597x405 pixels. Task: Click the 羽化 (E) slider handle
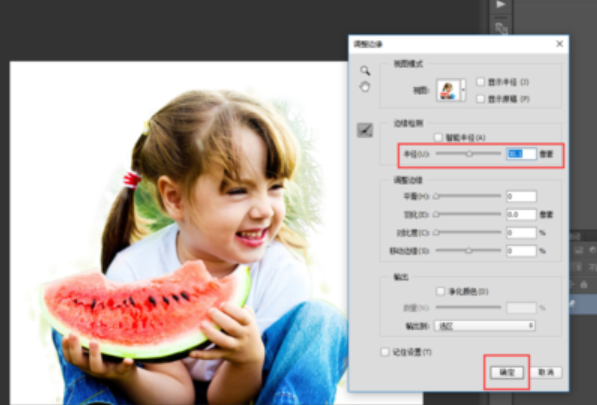pyautogui.click(x=437, y=214)
